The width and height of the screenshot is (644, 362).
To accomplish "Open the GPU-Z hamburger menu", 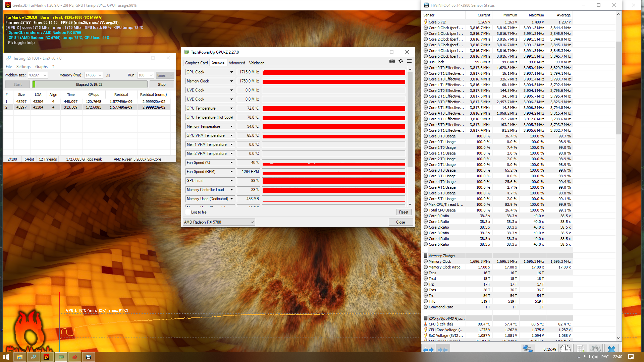I will pos(409,61).
